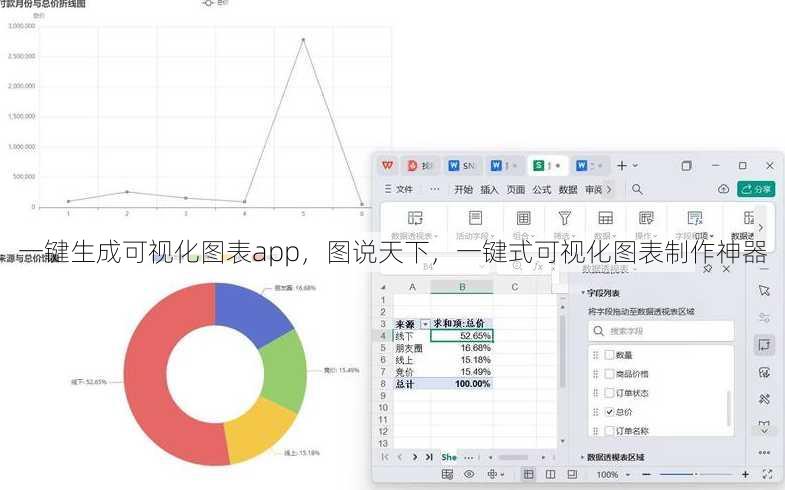
Task: Click the 操作 ribbon icon
Action: (646, 218)
